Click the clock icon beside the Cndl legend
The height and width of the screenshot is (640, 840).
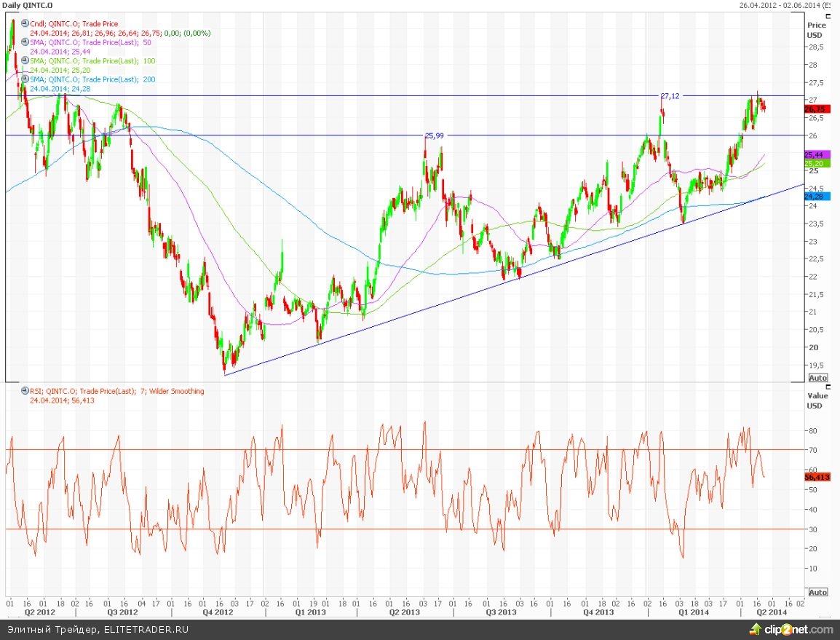25,24
